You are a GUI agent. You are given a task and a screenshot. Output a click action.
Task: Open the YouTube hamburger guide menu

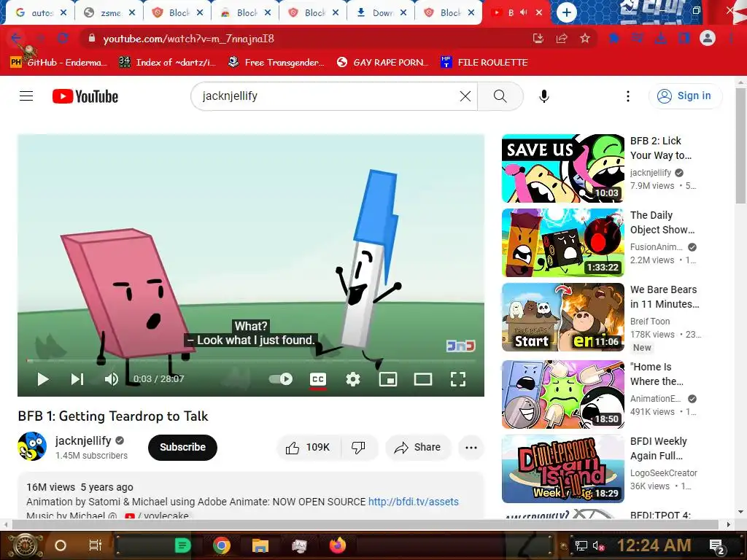pos(26,96)
